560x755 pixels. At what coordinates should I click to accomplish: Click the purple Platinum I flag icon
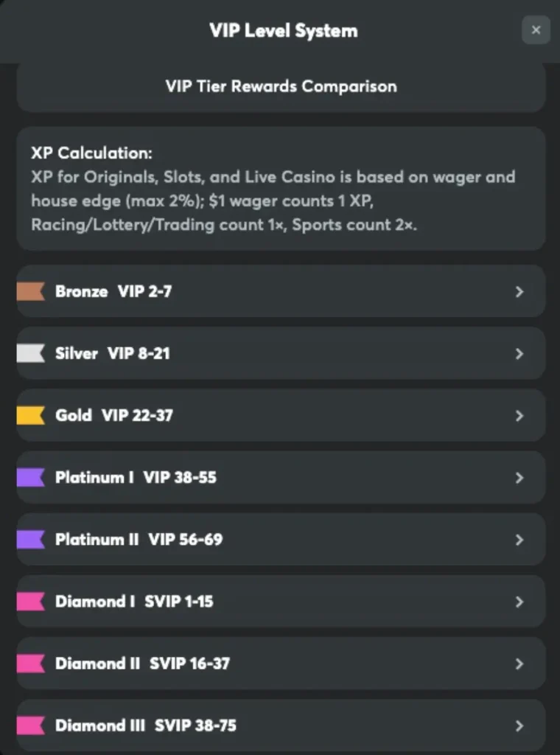pyautogui.click(x=31, y=477)
